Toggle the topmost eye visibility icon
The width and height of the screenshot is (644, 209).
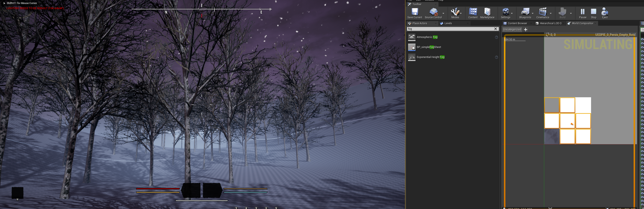[642, 39]
